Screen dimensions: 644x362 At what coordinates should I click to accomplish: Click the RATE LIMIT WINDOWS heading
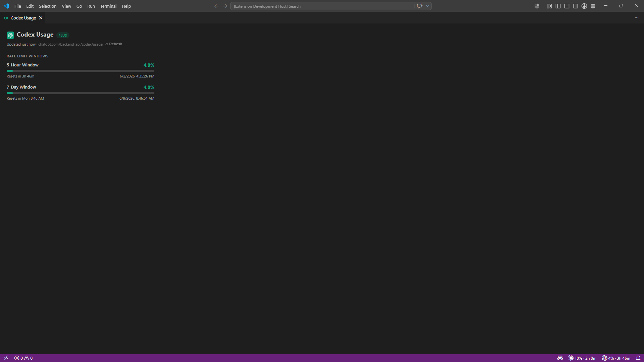coord(28,56)
